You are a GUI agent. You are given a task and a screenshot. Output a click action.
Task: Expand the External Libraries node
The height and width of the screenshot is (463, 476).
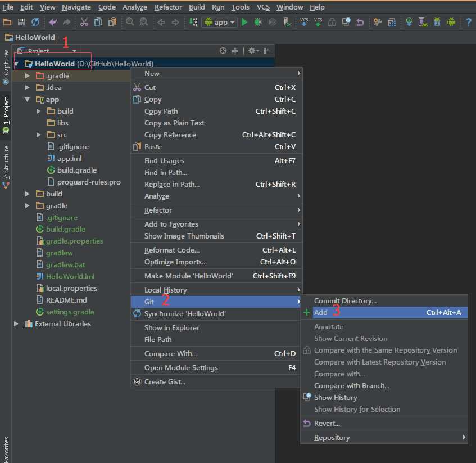(x=16, y=324)
